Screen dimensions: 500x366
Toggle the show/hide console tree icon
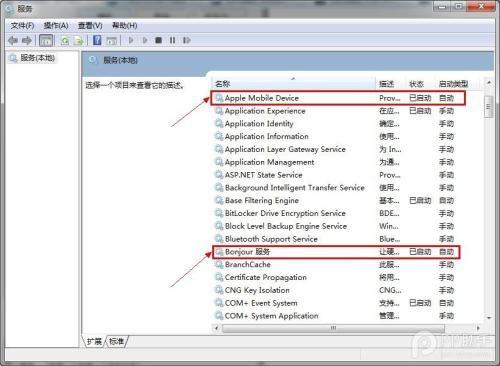(x=46, y=40)
